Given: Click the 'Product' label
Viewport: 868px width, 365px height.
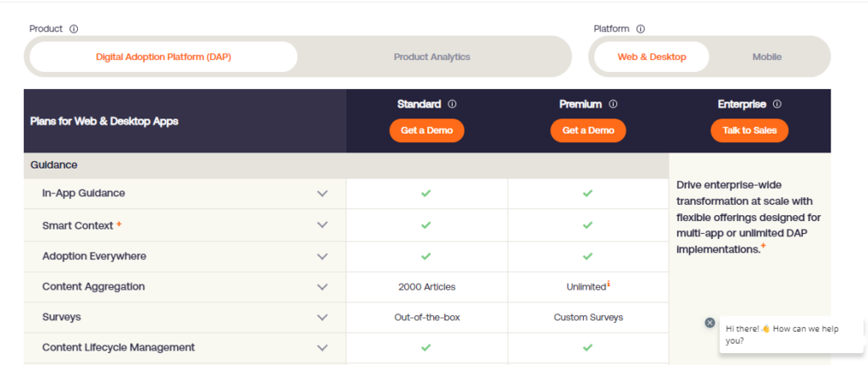Looking at the screenshot, I should [x=46, y=29].
